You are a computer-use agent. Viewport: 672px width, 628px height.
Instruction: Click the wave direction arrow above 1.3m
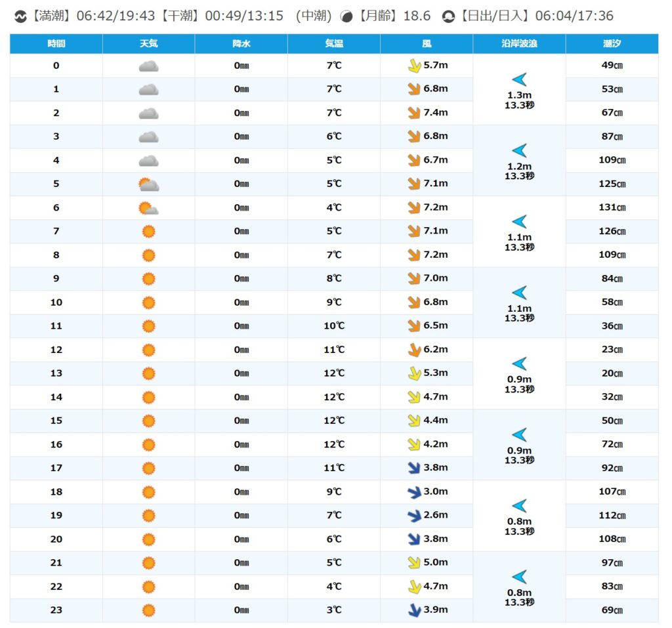(x=519, y=80)
